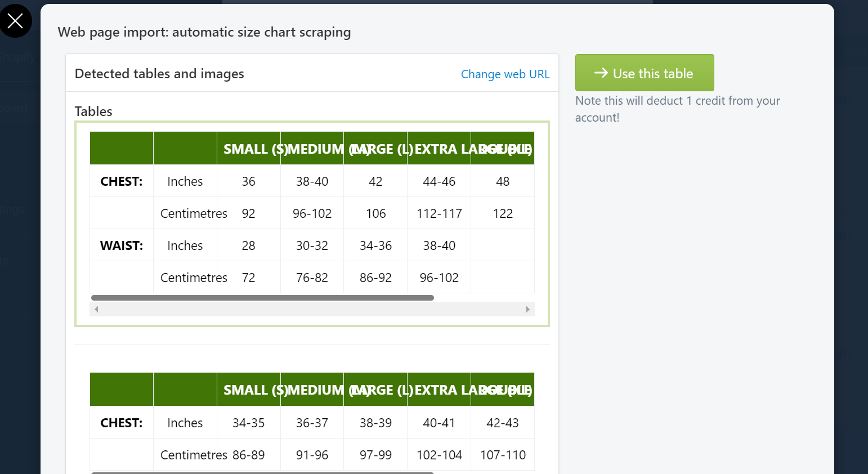The image size is (868, 474).
Task: Select chest centimetres cell 96-102
Action: pyautogui.click(x=312, y=213)
